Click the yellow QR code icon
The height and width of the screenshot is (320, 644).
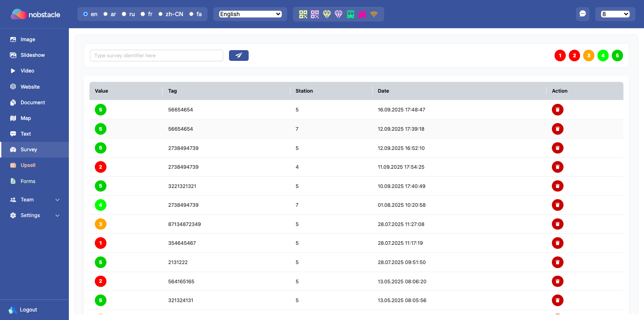point(304,14)
